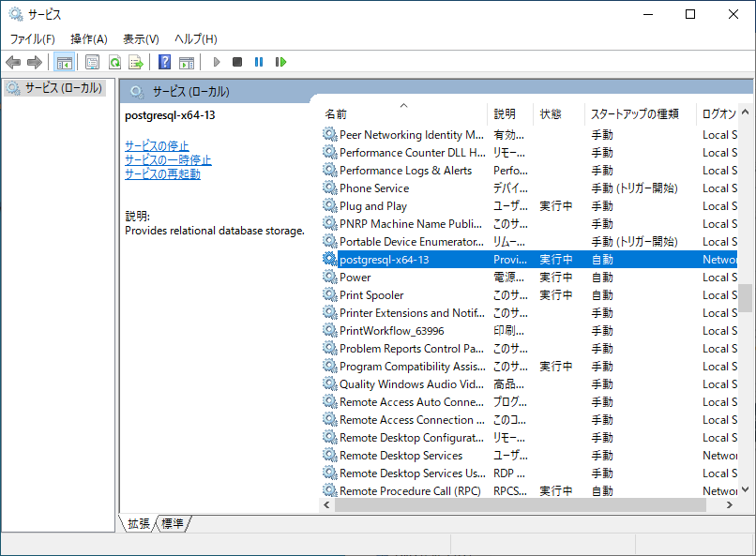Open the Properties toolbar icon

pos(92,62)
